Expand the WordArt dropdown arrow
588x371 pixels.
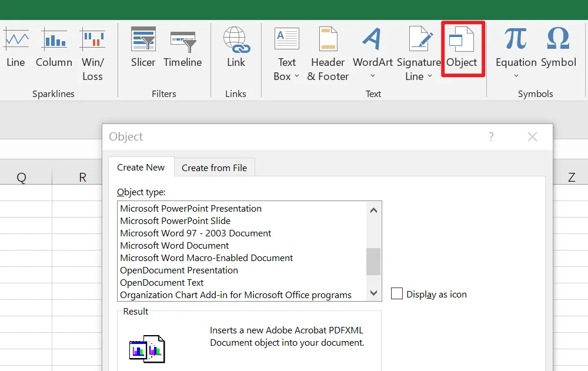pyautogui.click(x=373, y=76)
